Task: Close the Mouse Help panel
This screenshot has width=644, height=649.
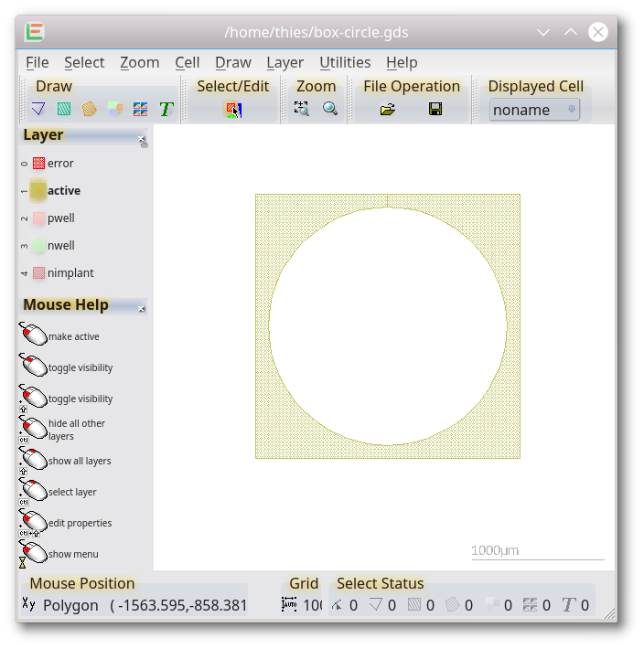Action: 141,308
